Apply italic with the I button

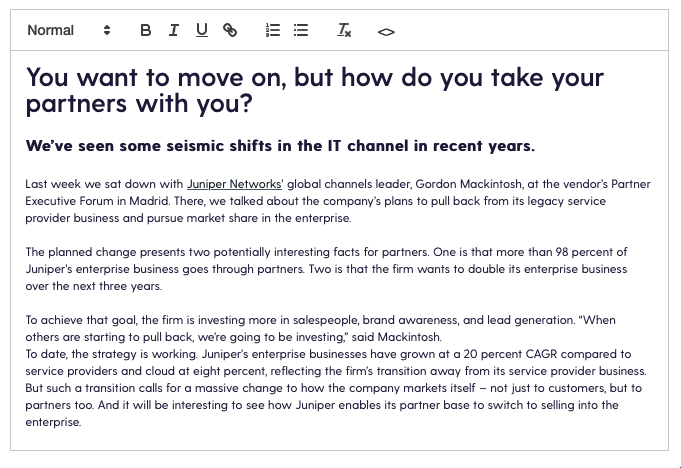[174, 30]
